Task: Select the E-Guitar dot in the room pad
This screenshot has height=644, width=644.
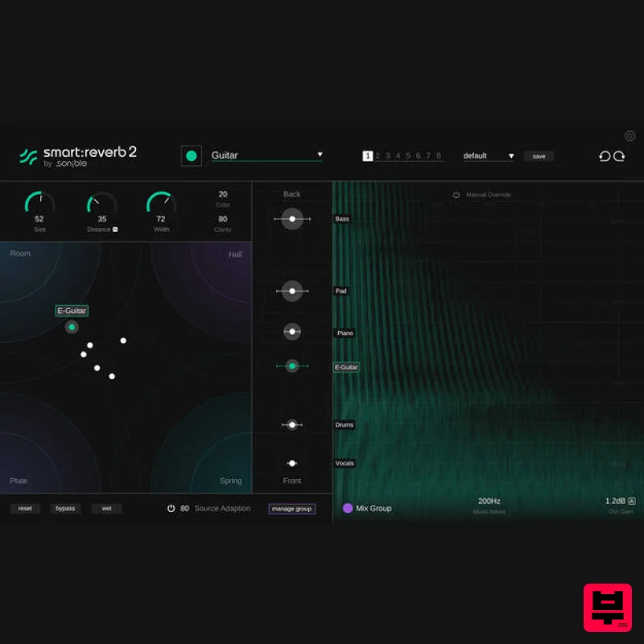Action: (x=71, y=326)
